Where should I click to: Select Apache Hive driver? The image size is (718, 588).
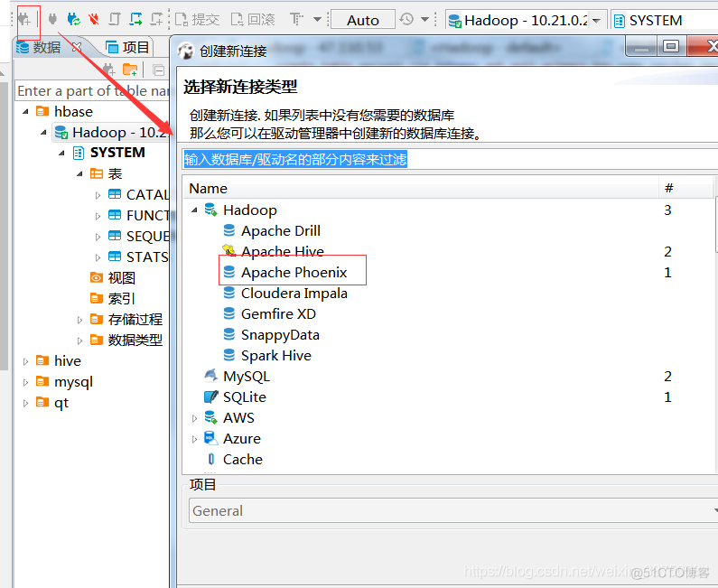[x=283, y=251]
